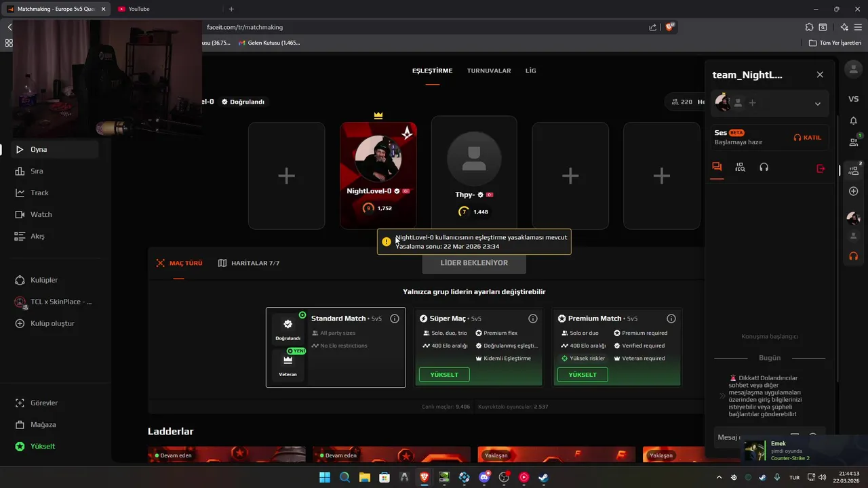
Task: Add a player in the last empty slot
Action: [661, 176]
